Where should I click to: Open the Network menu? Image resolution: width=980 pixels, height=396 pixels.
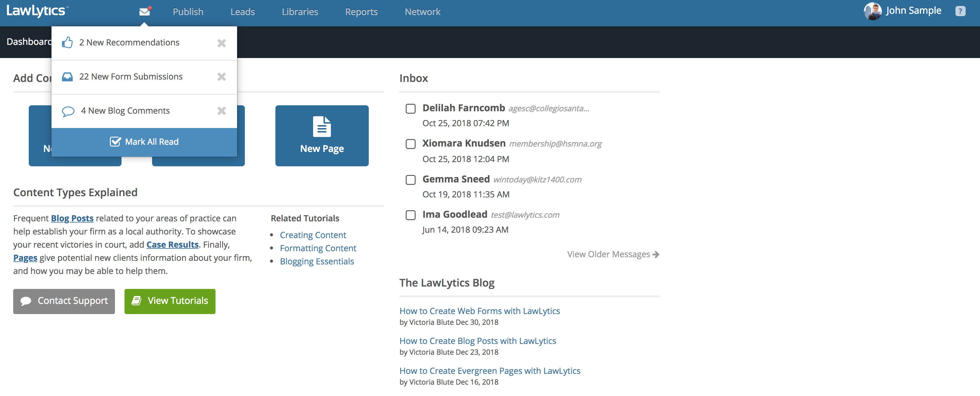[x=422, y=12]
